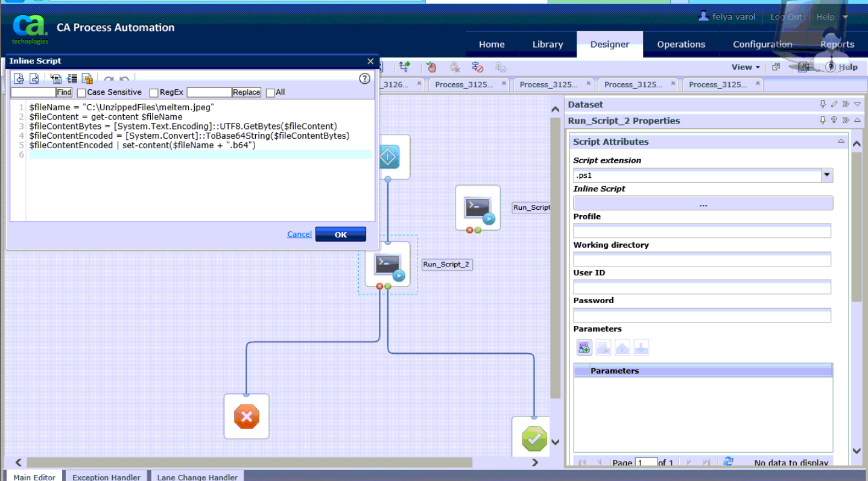Switch to the Lane Change Handler tab
Image resolution: width=868 pixels, height=481 pixels.
[197, 477]
